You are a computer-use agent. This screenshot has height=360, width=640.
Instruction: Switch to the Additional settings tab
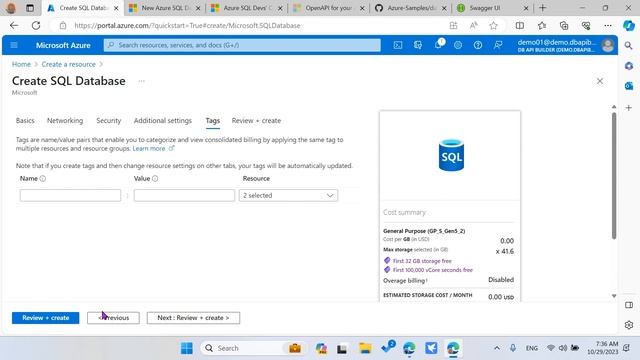(x=163, y=120)
